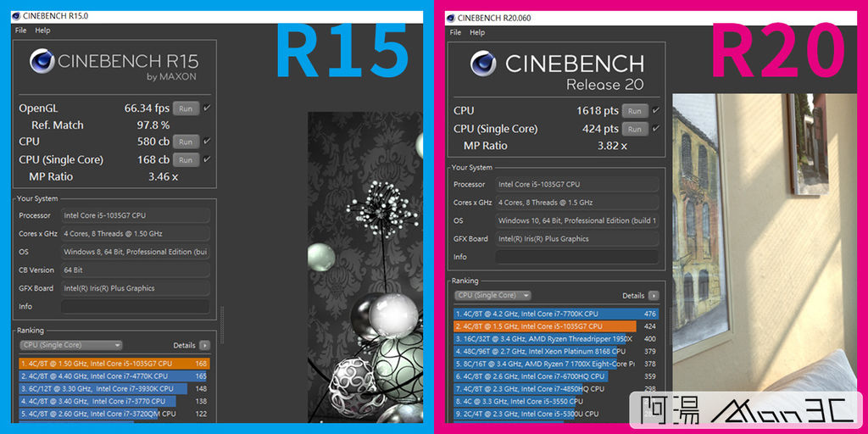
Task: Click the CB Version 64 Bit field
Action: (x=136, y=270)
